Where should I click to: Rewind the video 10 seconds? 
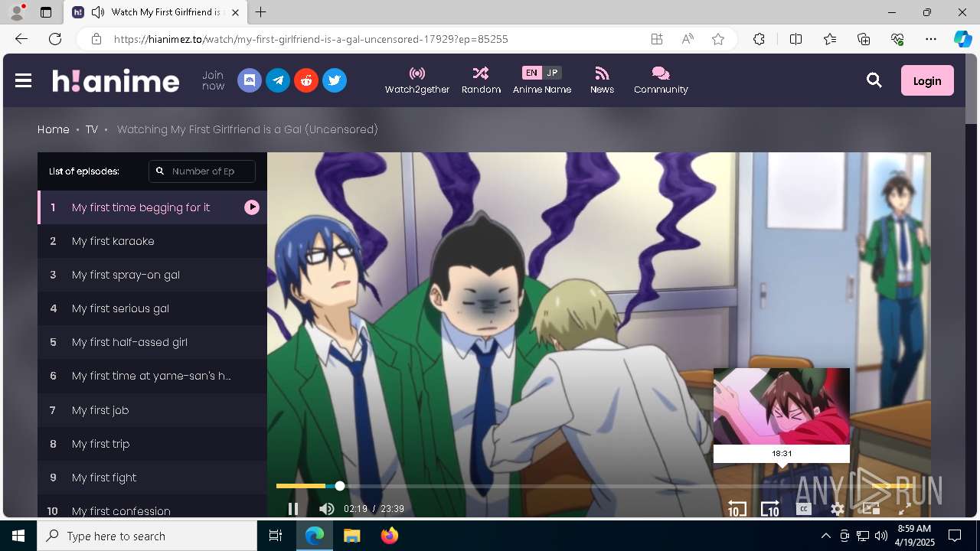737,508
